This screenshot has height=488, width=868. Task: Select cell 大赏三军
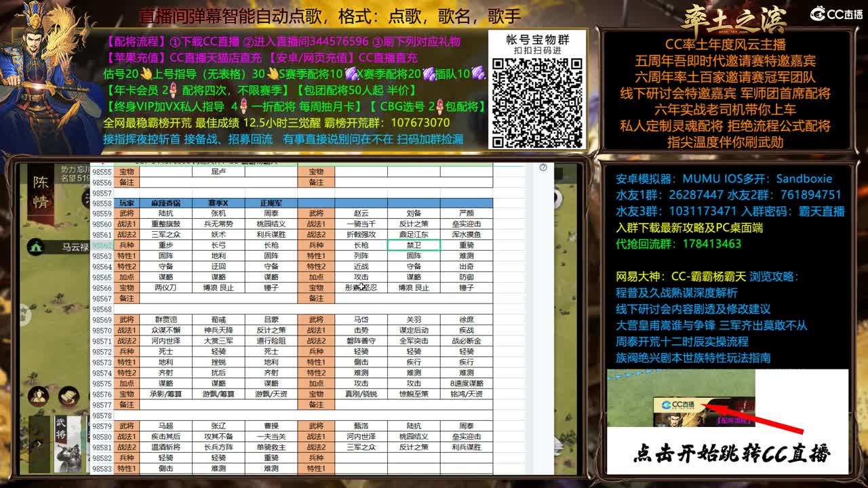[218, 341]
